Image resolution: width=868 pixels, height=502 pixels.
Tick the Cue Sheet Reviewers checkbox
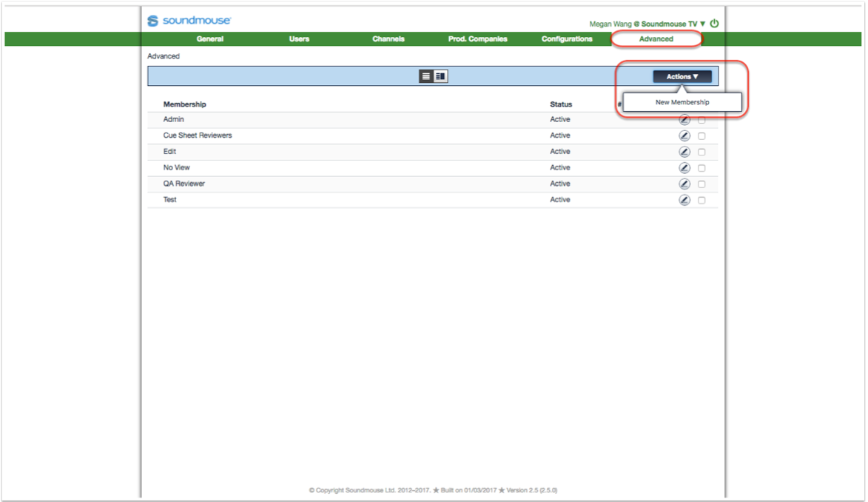click(702, 135)
